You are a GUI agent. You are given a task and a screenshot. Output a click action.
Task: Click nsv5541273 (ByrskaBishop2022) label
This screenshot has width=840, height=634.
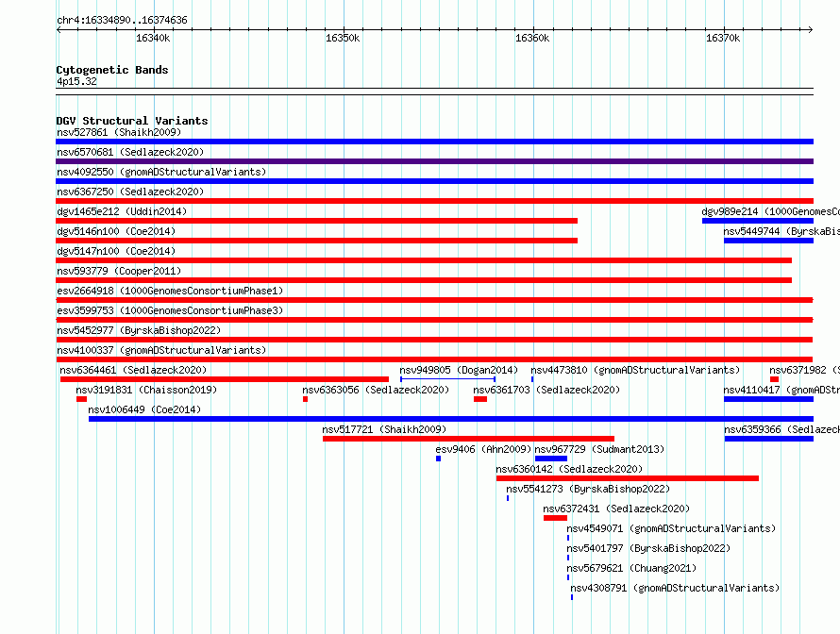tap(588, 489)
